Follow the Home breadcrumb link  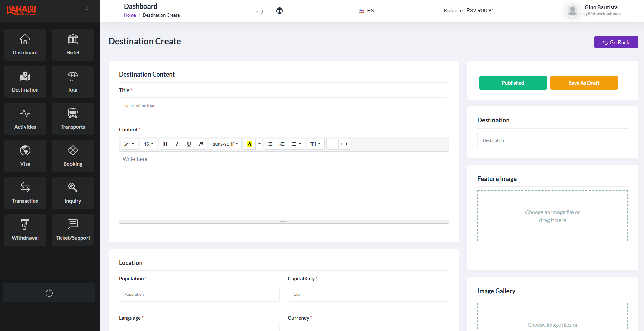pyautogui.click(x=130, y=15)
